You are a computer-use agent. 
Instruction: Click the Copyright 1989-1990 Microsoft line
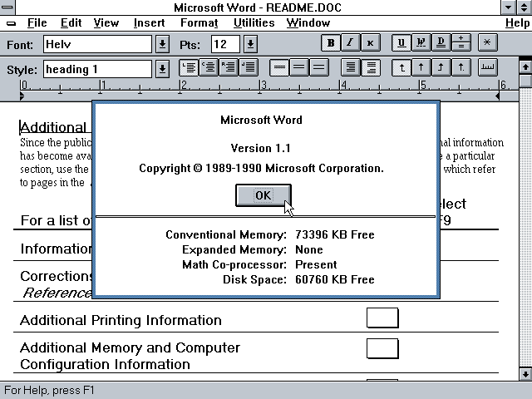261,168
